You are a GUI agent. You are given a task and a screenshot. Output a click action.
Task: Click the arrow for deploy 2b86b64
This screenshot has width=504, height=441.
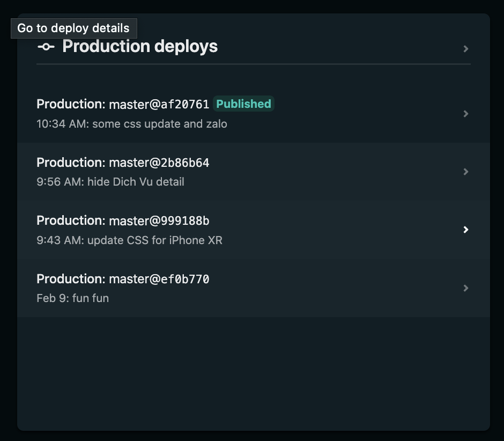[465, 172]
